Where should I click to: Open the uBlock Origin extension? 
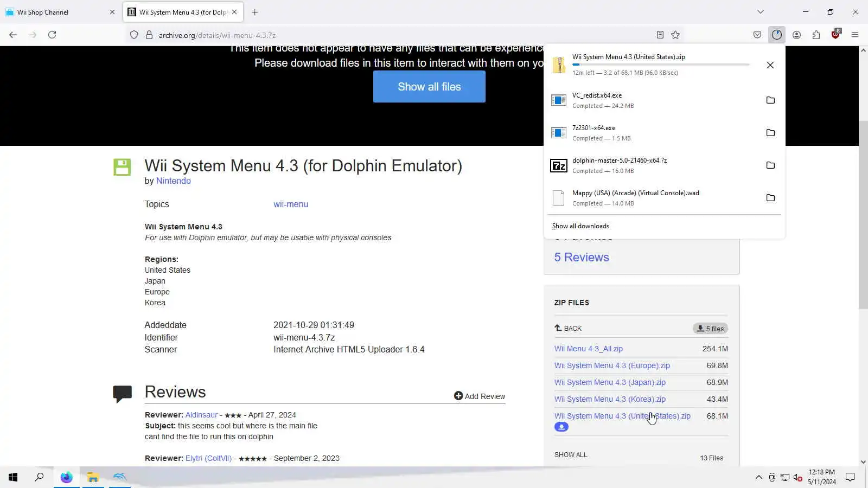click(x=835, y=35)
